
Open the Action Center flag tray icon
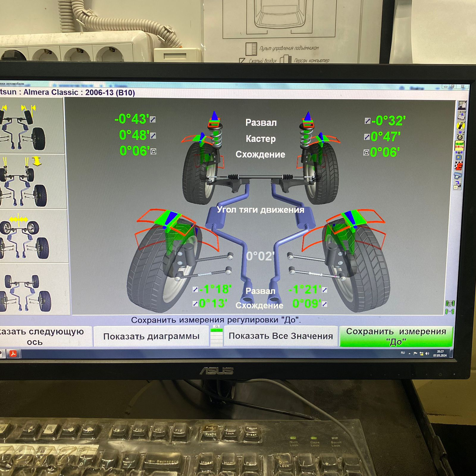(x=416, y=353)
